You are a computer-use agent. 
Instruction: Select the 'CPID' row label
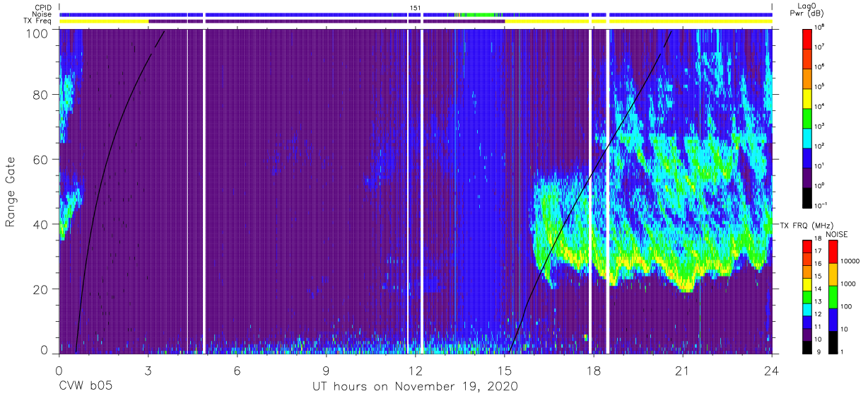43,8
